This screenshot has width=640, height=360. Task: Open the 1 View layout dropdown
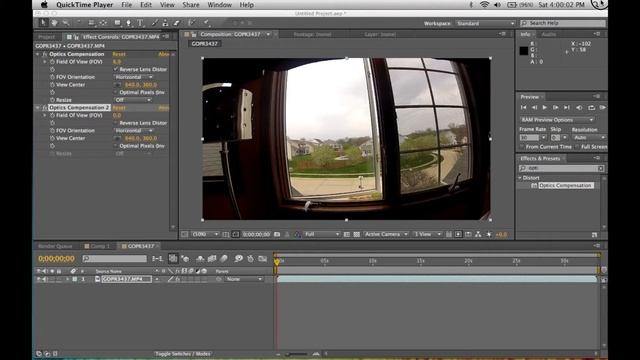[427, 234]
